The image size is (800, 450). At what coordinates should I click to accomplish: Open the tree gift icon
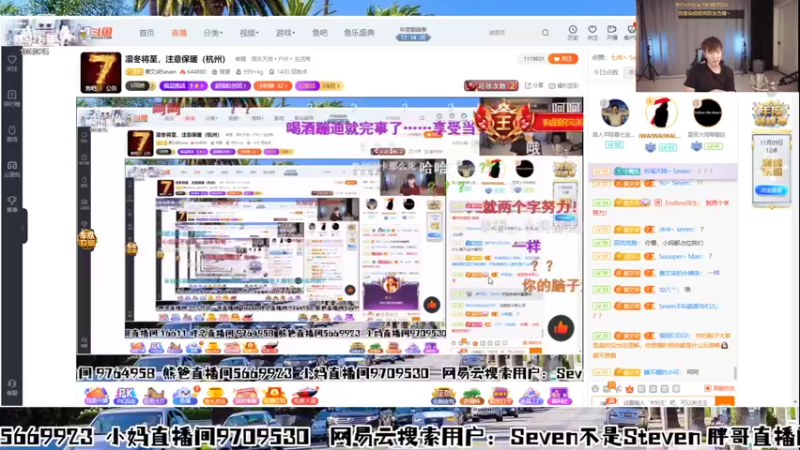pos(471,396)
